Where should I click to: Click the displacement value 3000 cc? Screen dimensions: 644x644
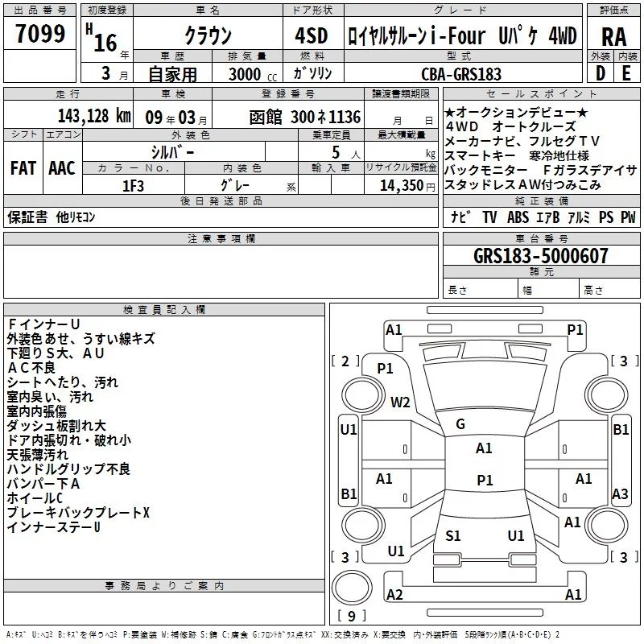pos(253,74)
